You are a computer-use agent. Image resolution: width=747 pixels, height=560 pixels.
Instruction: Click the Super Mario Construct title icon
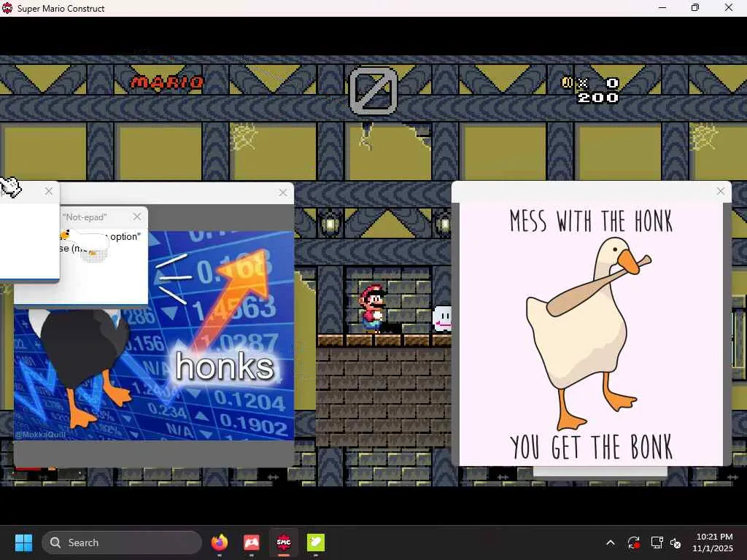point(7,8)
